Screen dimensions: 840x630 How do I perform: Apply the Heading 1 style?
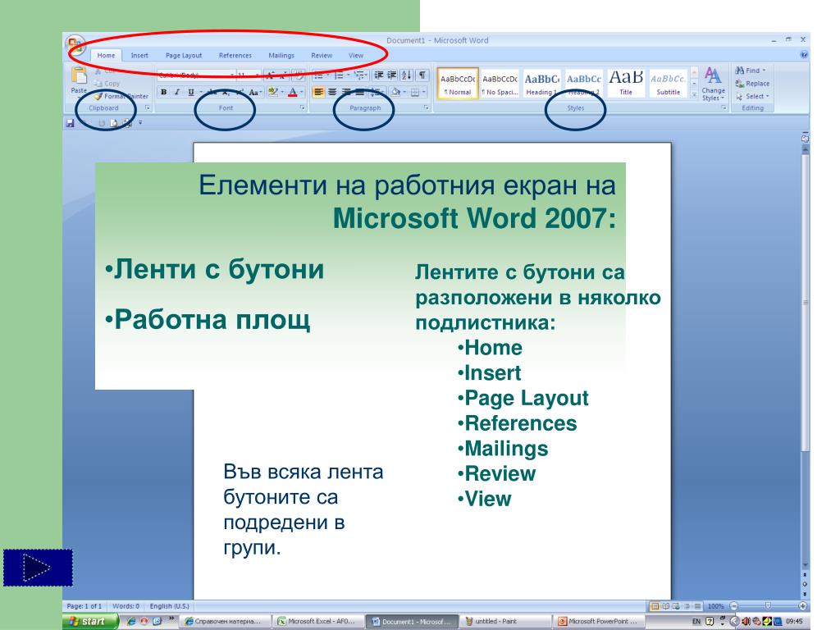click(x=541, y=84)
